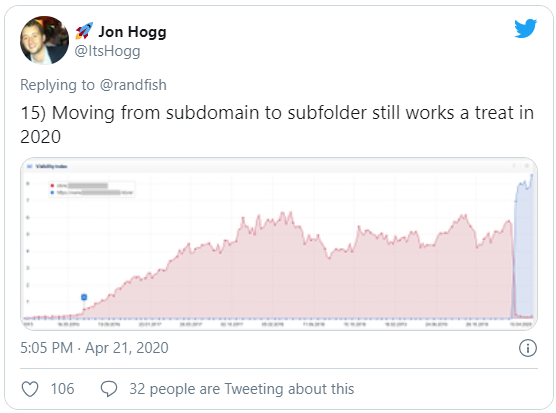Click 32 people are Tweeting about this
556x413 pixels.
click(241, 389)
